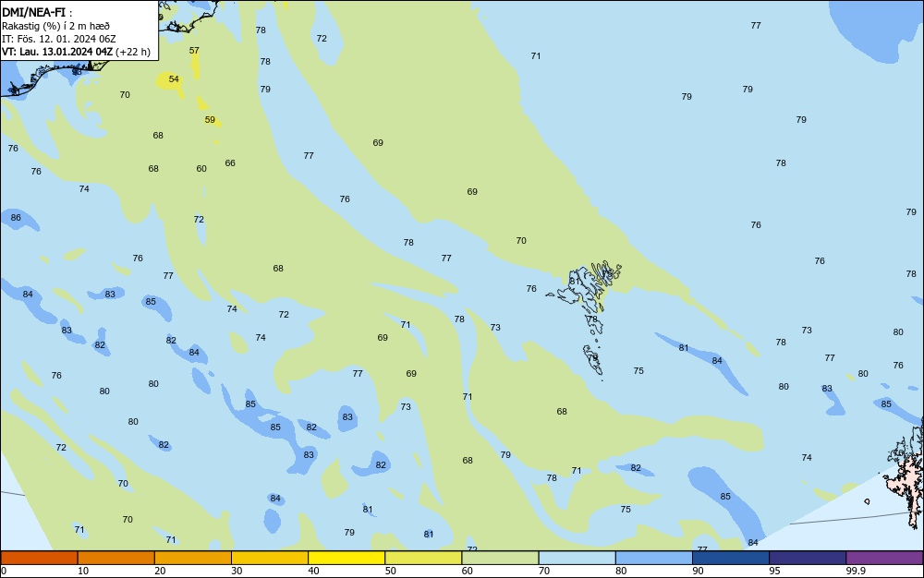924x578 pixels.
Task: Click the humidity value 54 on the map
Action: tap(174, 78)
